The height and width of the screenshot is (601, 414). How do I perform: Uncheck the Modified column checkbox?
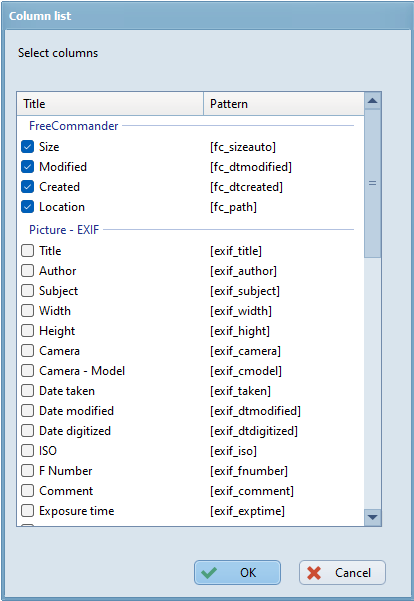tap(28, 167)
